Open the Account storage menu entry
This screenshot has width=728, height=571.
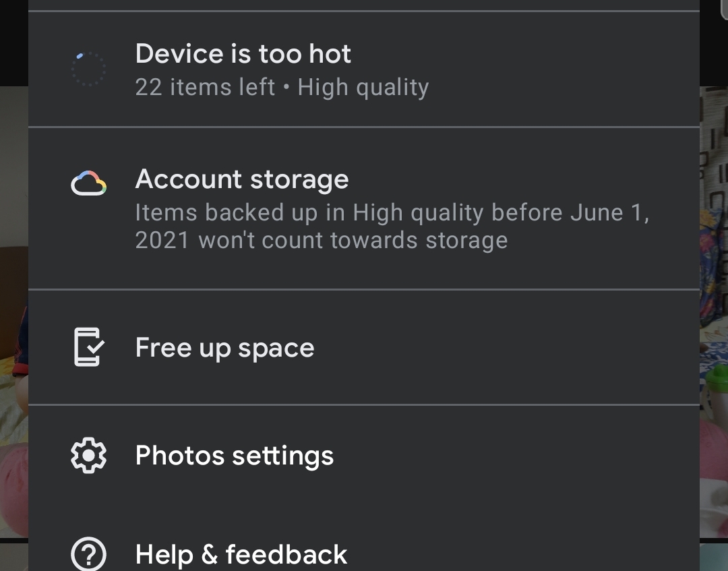(242, 179)
